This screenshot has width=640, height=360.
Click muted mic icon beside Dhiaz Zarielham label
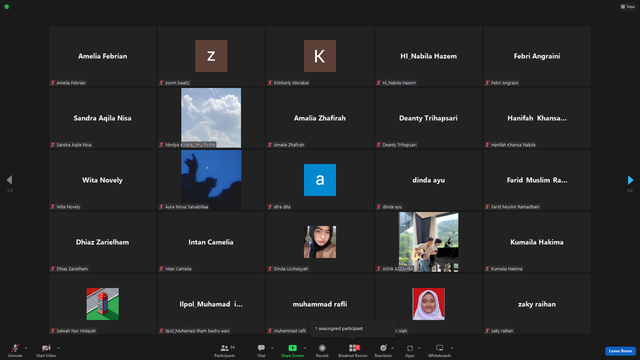coord(53,269)
